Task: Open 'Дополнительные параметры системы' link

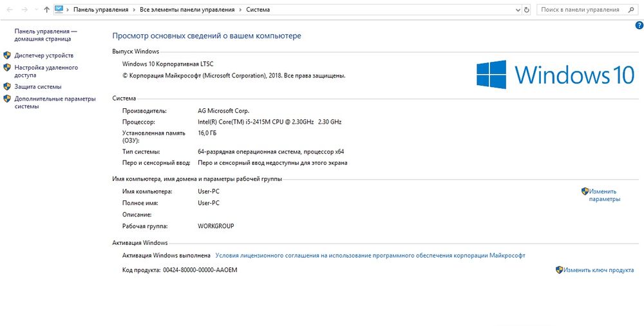Action: (55, 102)
